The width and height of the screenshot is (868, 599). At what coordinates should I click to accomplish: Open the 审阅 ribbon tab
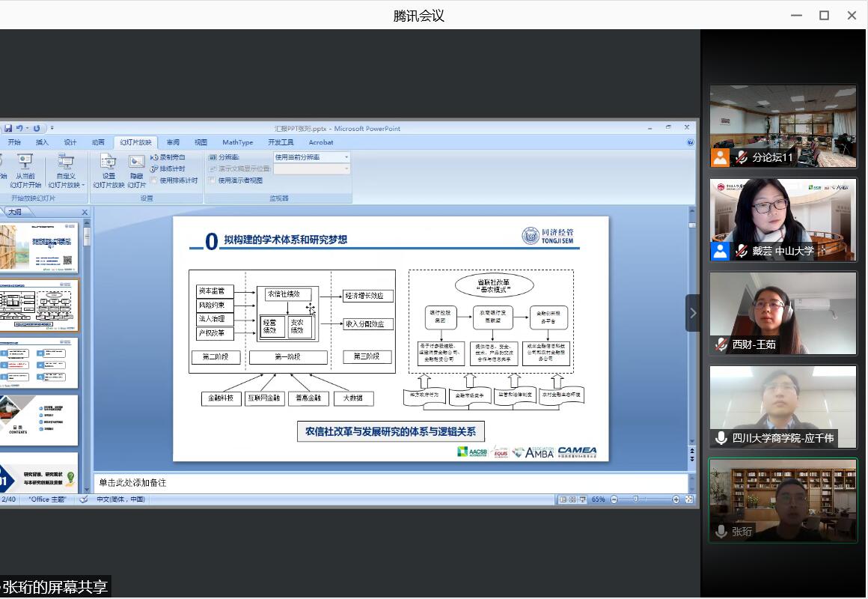173,142
